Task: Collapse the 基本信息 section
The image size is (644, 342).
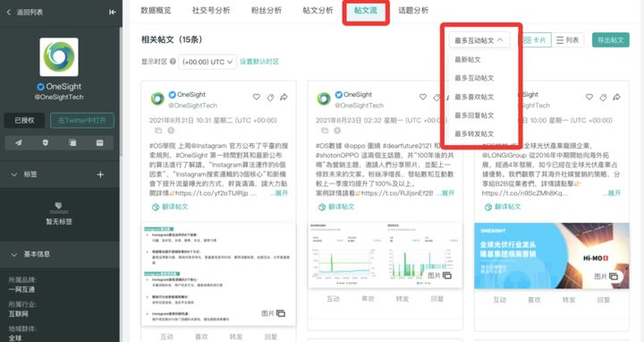Action: coord(14,254)
